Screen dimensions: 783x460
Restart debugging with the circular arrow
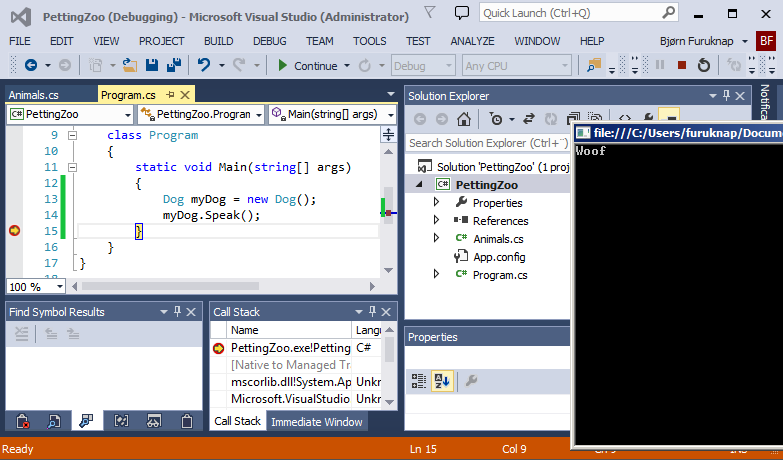(x=704, y=65)
